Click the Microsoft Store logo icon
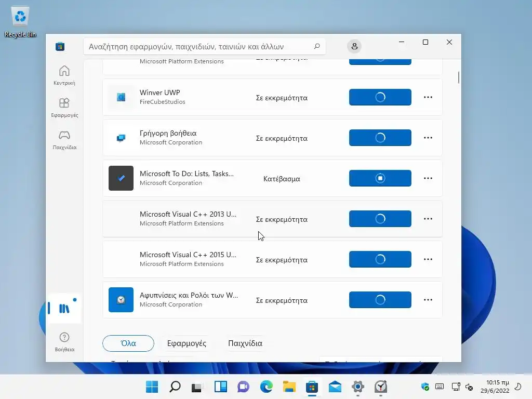Image resolution: width=532 pixels, height=399 pixels. (x=60, y=46)
